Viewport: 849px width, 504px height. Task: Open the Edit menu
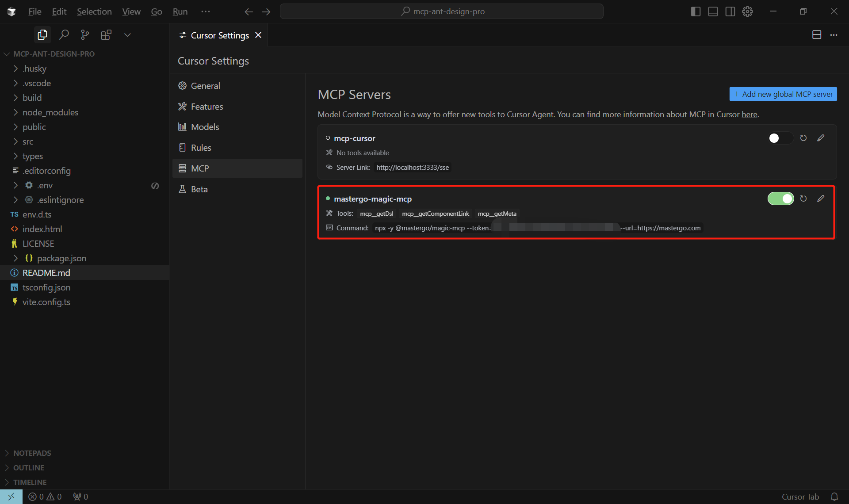click(x=59, y=11)
